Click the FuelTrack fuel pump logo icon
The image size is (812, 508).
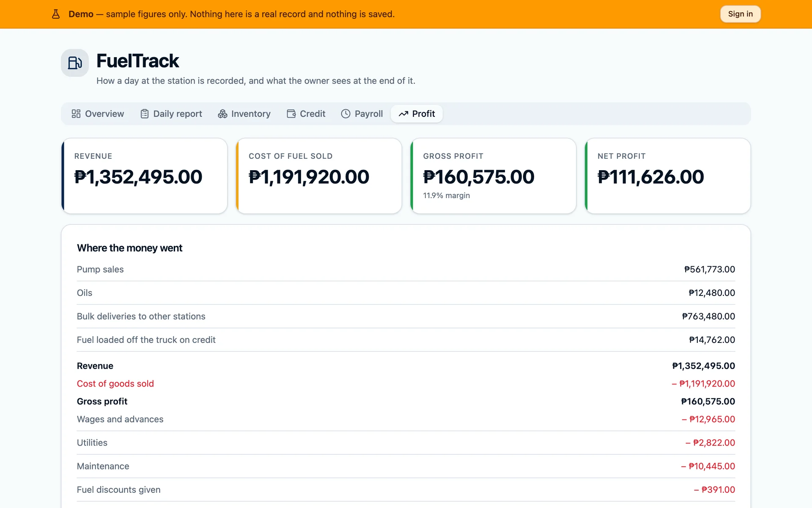(x=75, y=63)
